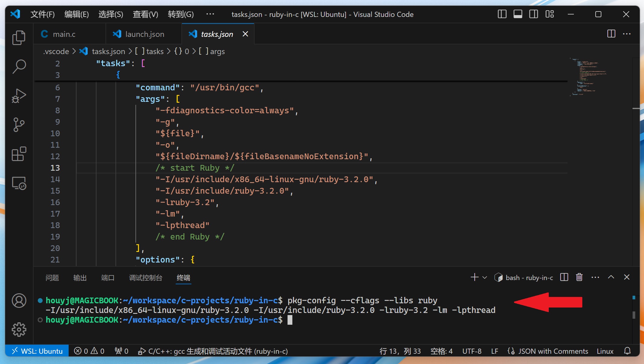
Task: Open the 选择(S) menu
Action: (x=111, y=14)
